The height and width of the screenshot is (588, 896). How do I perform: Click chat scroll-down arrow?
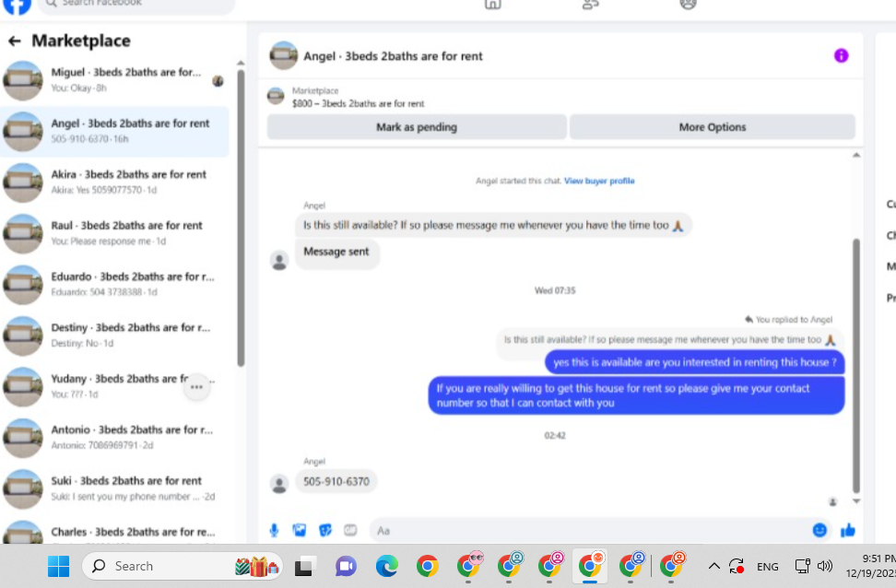tap(856, 501)
